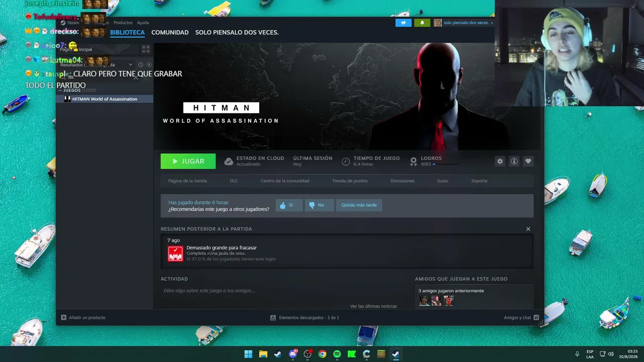
Task: Open the SOLO PIENSALO DOS VECES. profile tab
Action: [x=237, y=32]
